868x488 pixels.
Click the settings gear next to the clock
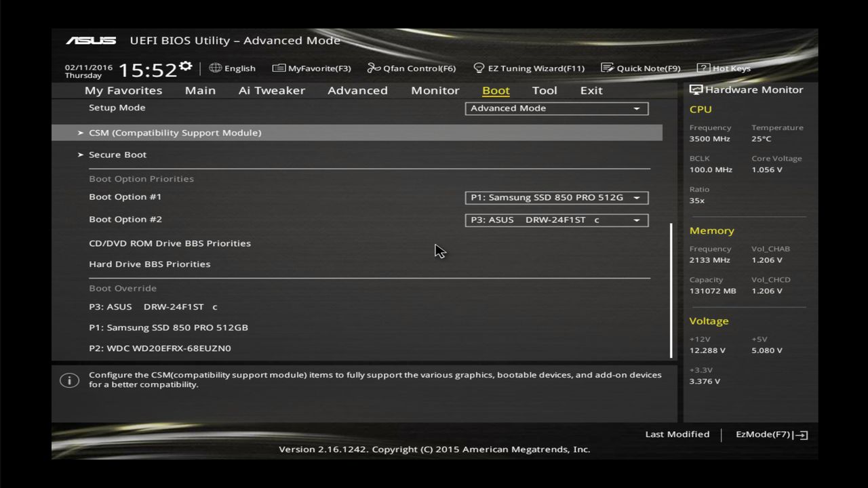pyautogui.click(x=186, y=66)
